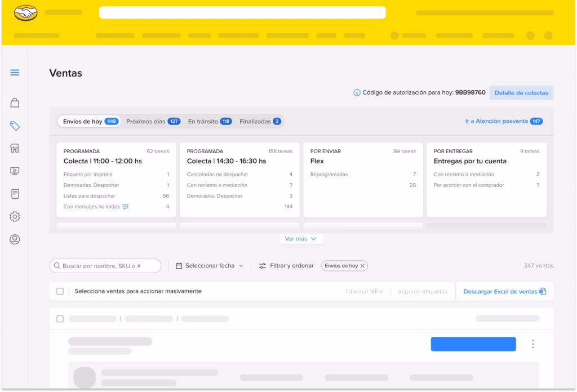The width and height of the screenshot is (577, 392).
Task: Open the Flex por enviar card
Action: pyautogui.click(x=363, y=180)
